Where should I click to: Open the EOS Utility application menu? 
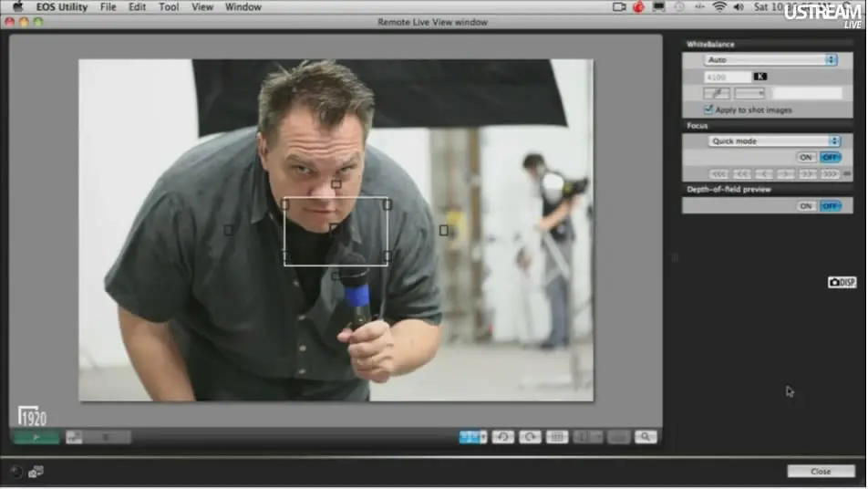[x=62, y=7]
